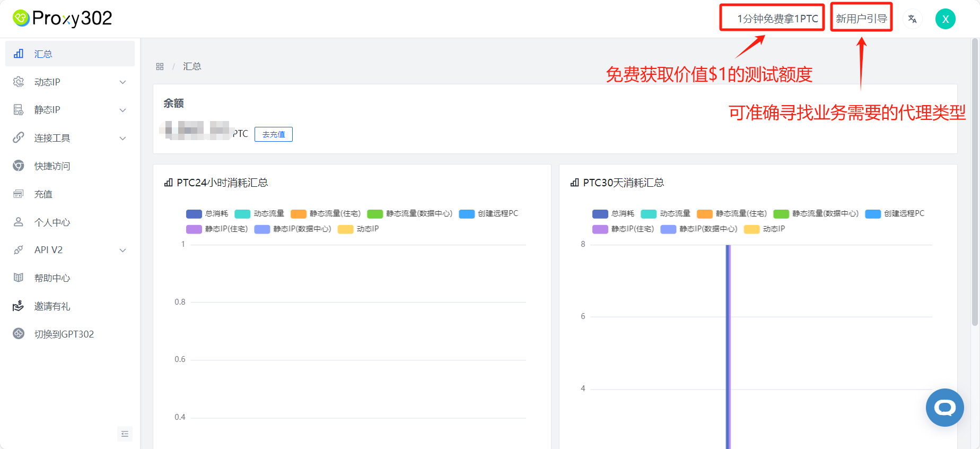Open the language translation icon
The width and height of the screenshot is (980, 449).
(912, 19)
